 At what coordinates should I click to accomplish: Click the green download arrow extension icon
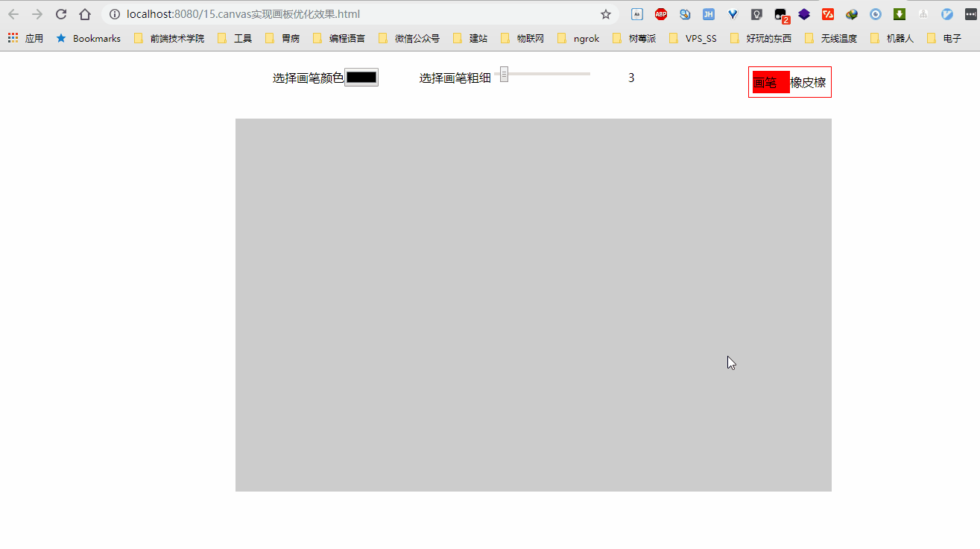pyautogui.click(x=899, y=13)
